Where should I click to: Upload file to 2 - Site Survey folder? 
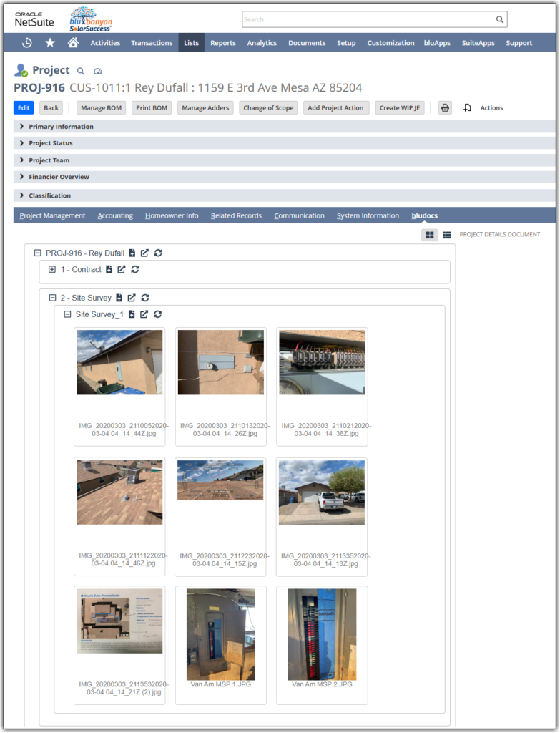click(119, 298)
